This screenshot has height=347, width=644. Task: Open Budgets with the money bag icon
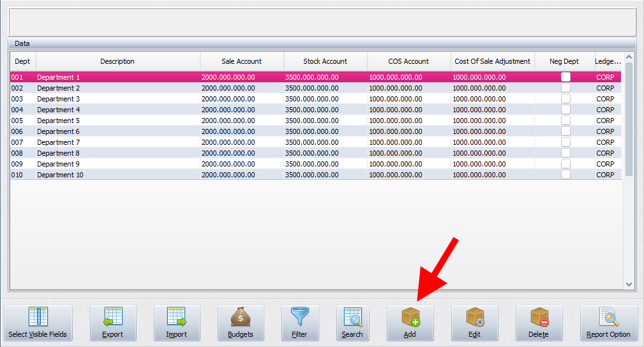[x=241, y=323]
